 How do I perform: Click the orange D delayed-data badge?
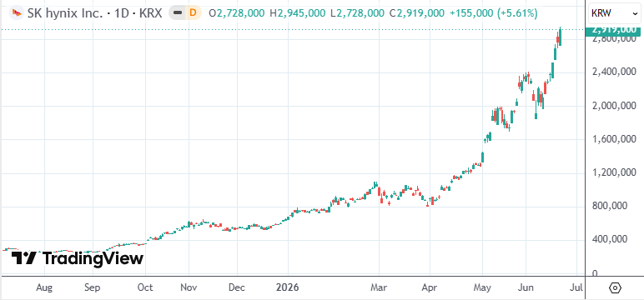click(194, 13)
